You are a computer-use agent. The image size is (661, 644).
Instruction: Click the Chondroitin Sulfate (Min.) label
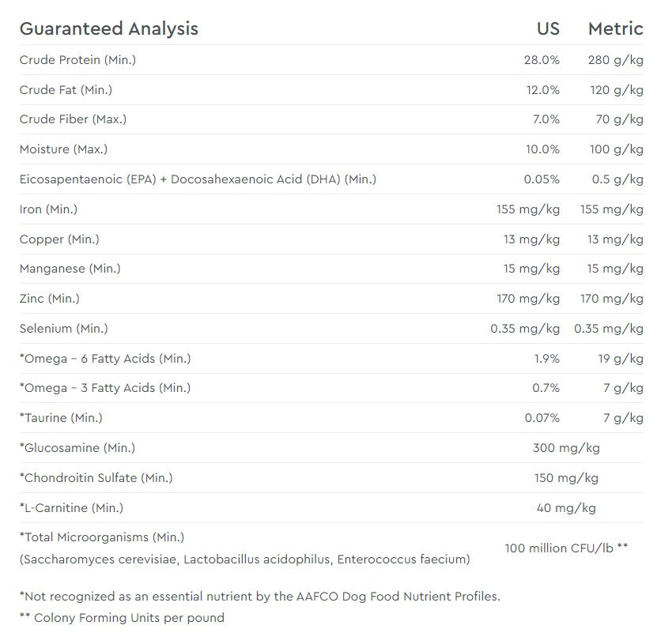[96, 478]
